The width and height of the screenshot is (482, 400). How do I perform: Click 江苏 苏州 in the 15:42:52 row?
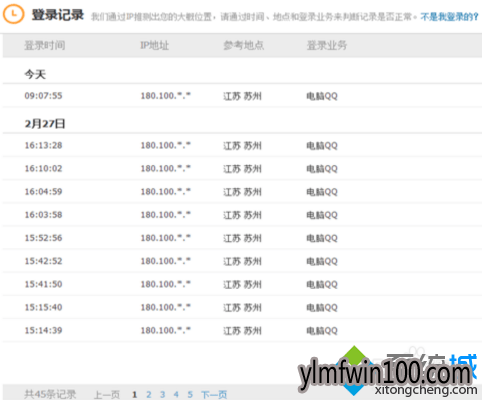242,261
